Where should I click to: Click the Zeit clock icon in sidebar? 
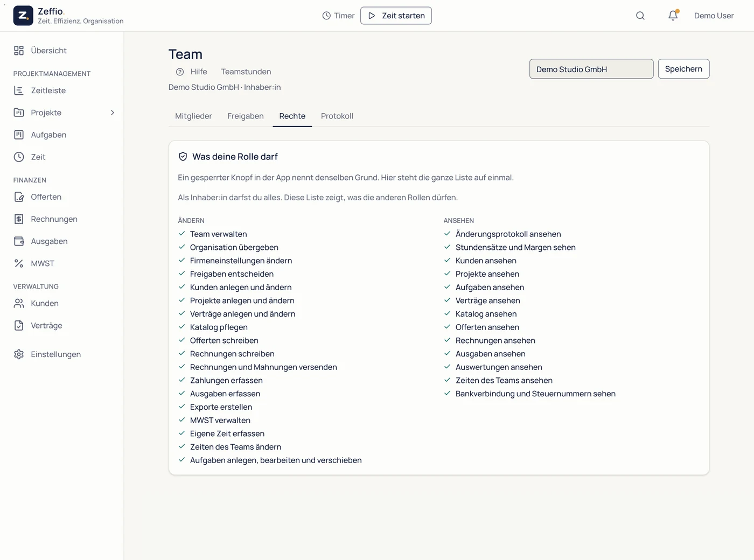click(x=19, y=157)
